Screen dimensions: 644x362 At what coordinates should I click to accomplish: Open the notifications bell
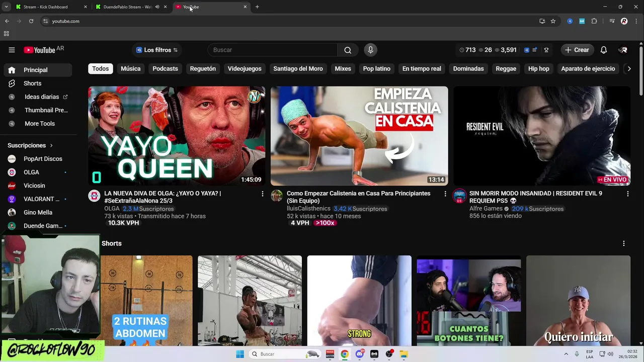pyautogui.click(x=604, y=50)
